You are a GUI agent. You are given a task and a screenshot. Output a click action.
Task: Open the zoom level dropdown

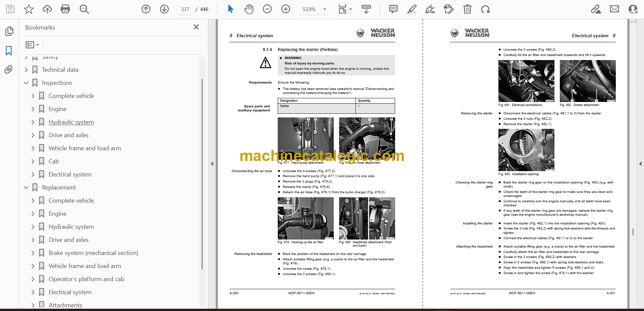(324, 9)
